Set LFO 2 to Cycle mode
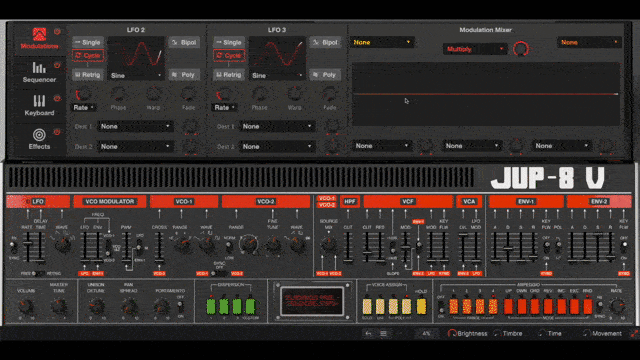Image resolution: width=640 pixels, height=360 pixels. (x=88, y=56)
